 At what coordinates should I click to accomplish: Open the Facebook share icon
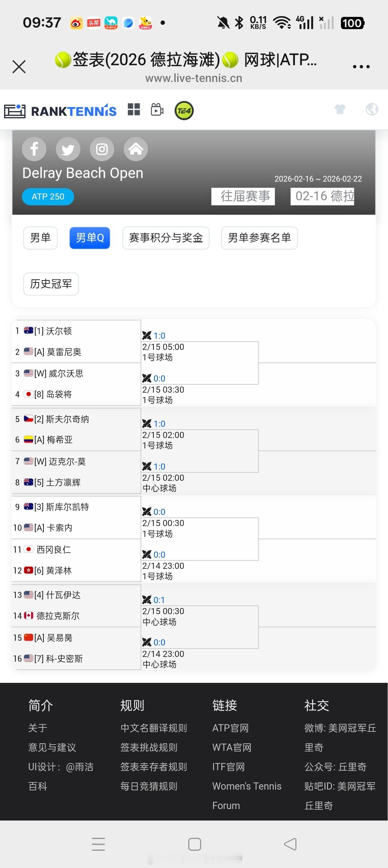(34, 149)
